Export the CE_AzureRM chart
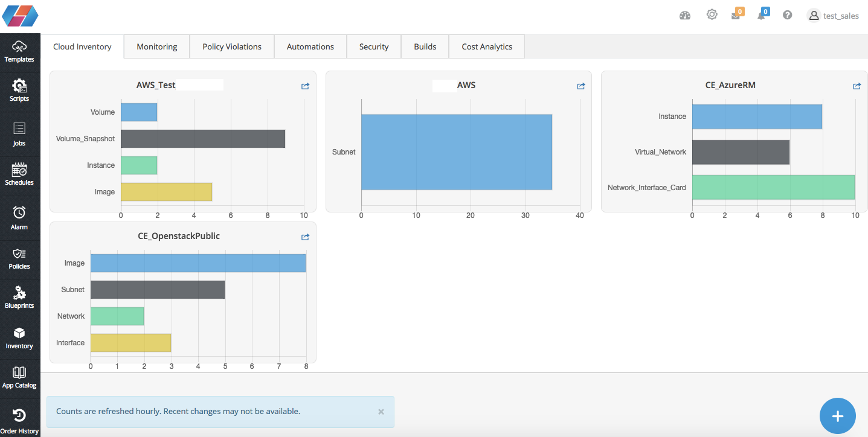This screenshot has height=437, width=868. point(857,86)
